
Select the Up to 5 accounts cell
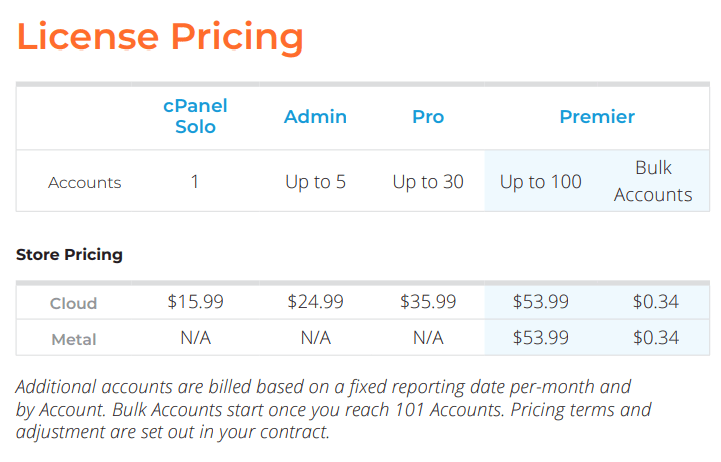coord(315,182)
